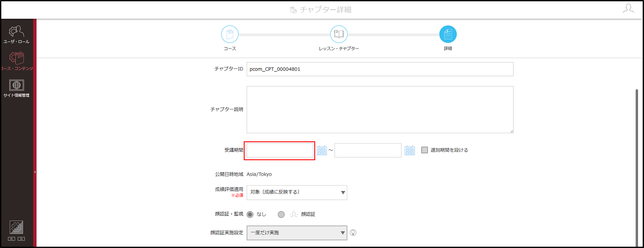The height and width of the screenshot is (248, 644).
Task: Click the left arrow button under gear icon
Action: (12, 239)
